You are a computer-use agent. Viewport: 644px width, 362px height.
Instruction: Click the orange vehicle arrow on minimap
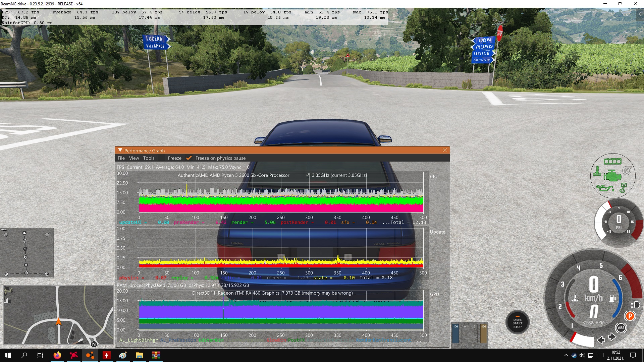(x=58, y=321)
